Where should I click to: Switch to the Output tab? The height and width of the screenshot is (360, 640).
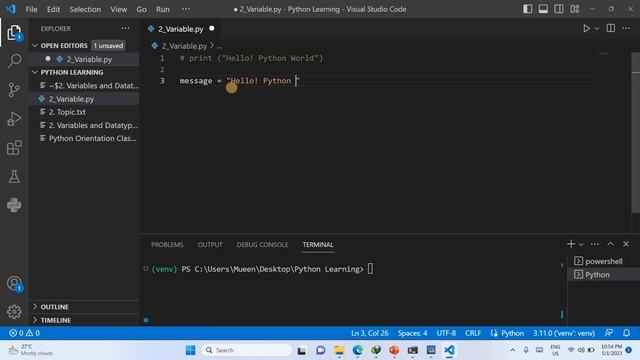click(210, 244)
